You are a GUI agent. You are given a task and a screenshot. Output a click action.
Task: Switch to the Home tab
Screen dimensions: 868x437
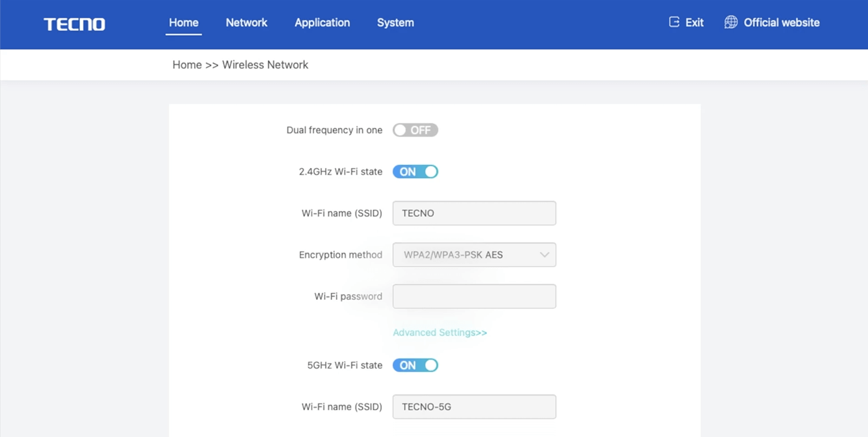[x=183, y=23]
